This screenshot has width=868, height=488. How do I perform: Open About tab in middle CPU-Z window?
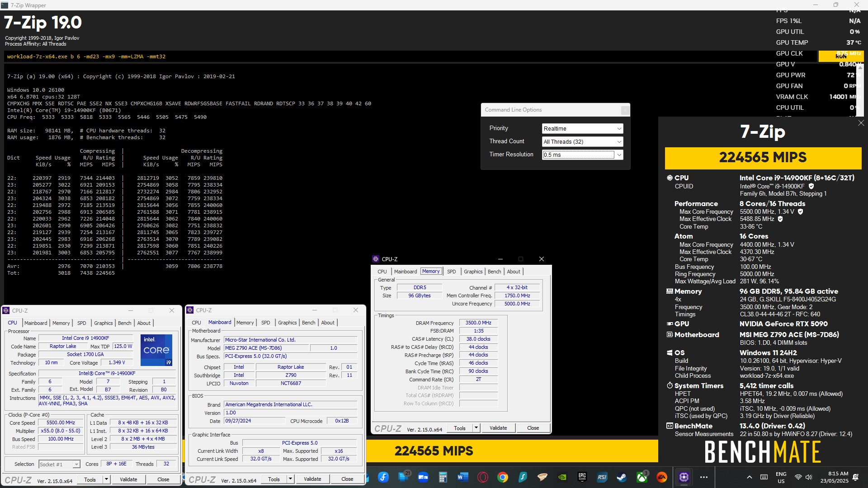(328, 323)
